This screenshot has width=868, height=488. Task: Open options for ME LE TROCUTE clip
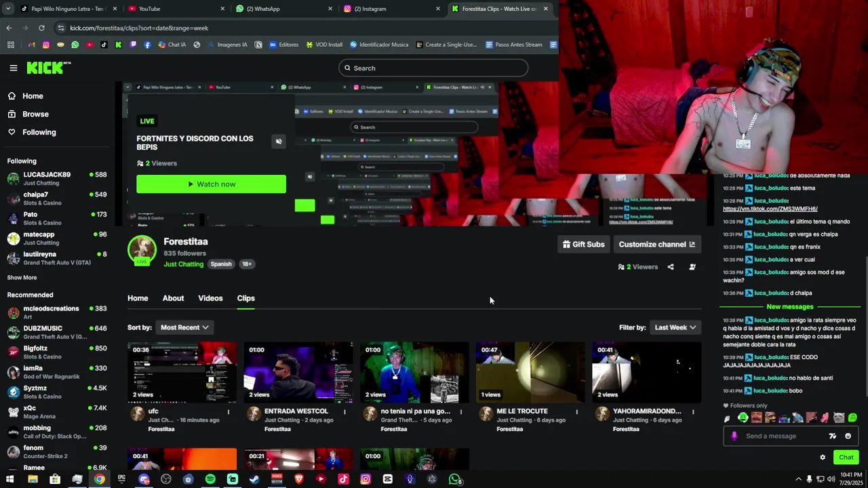tap(577, 411)
